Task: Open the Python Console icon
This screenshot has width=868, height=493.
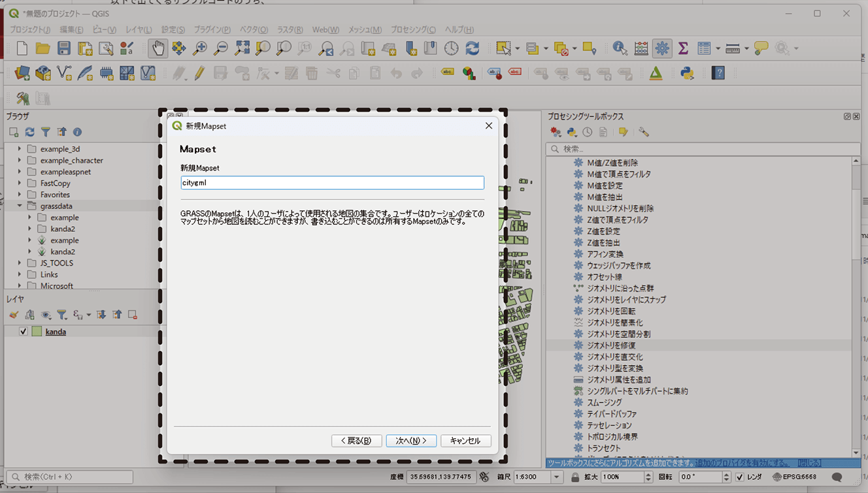Action: pyautogui.click(x=687, y=73)
